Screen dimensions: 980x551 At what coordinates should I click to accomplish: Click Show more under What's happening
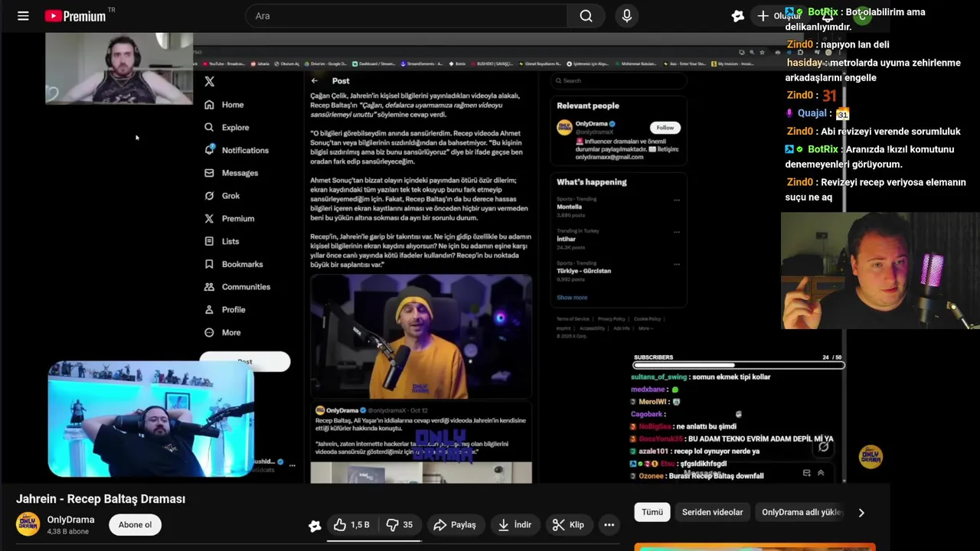pos(572,298)
